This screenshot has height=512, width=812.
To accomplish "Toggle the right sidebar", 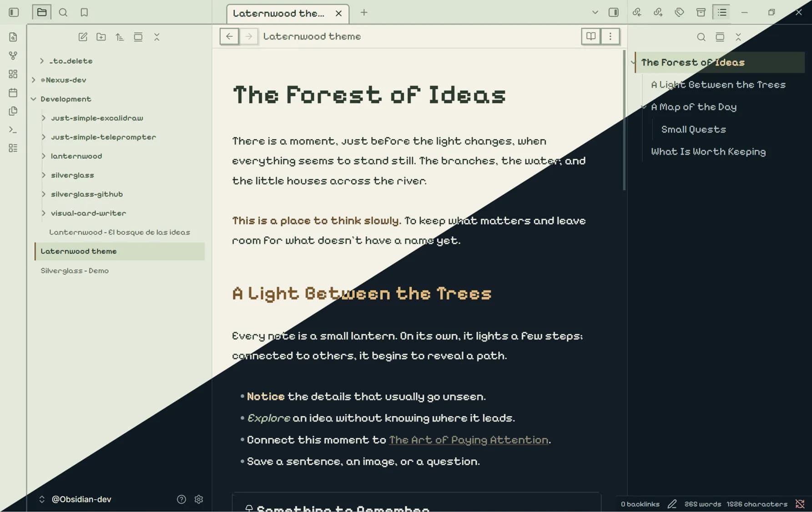I will click(614, 12).
